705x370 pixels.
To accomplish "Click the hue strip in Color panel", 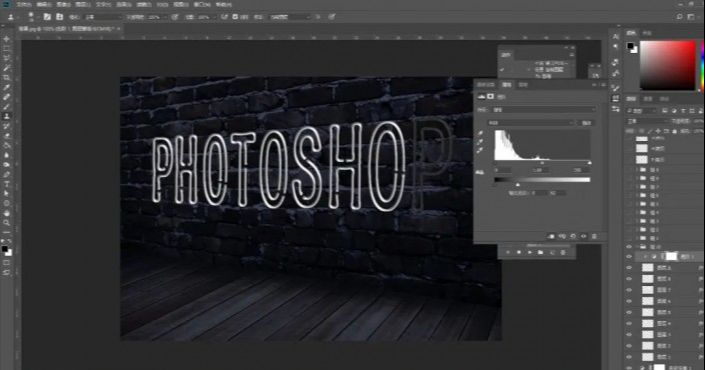I will pos(702,65).
